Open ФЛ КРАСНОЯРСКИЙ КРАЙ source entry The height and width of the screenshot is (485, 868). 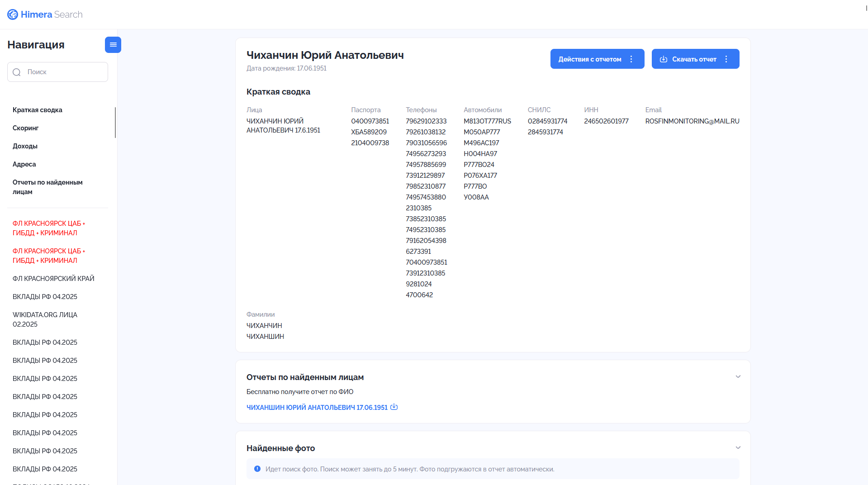pos(53,279)
